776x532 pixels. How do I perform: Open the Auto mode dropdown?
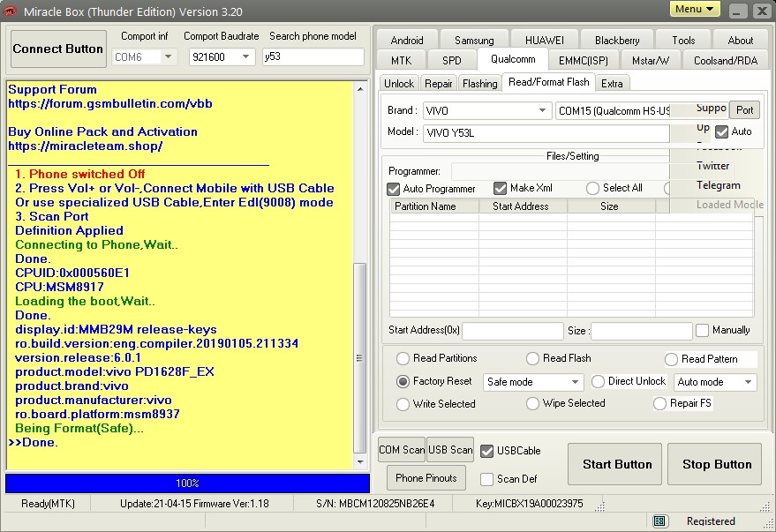[x=748, y=382]
